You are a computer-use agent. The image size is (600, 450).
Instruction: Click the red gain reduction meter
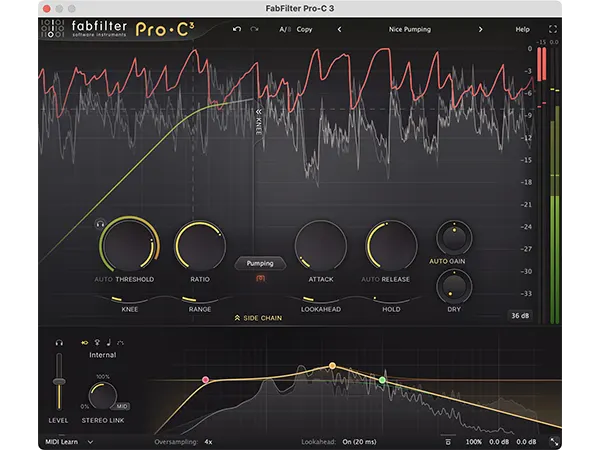coord(541,64)
